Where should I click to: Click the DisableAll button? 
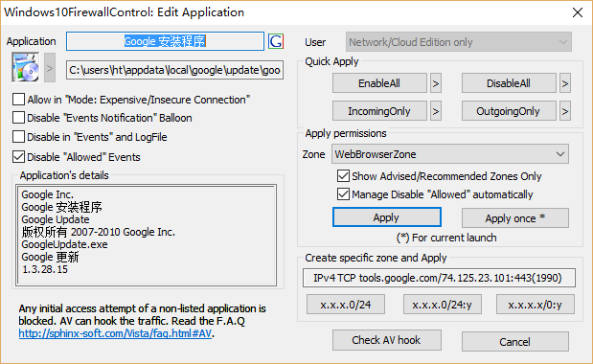(x=509, y=83)
